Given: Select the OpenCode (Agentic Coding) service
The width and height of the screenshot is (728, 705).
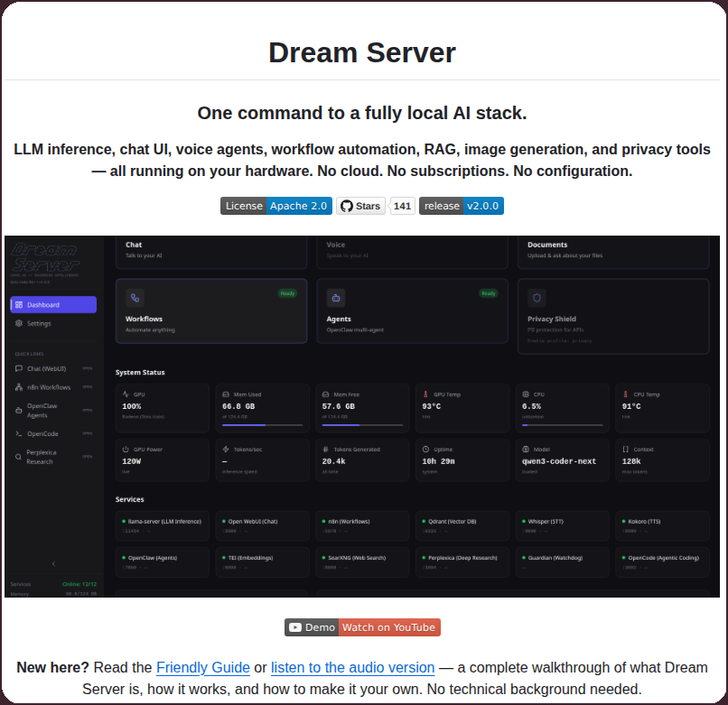Looking at the screenshot, I should click(x=663, y=562).
